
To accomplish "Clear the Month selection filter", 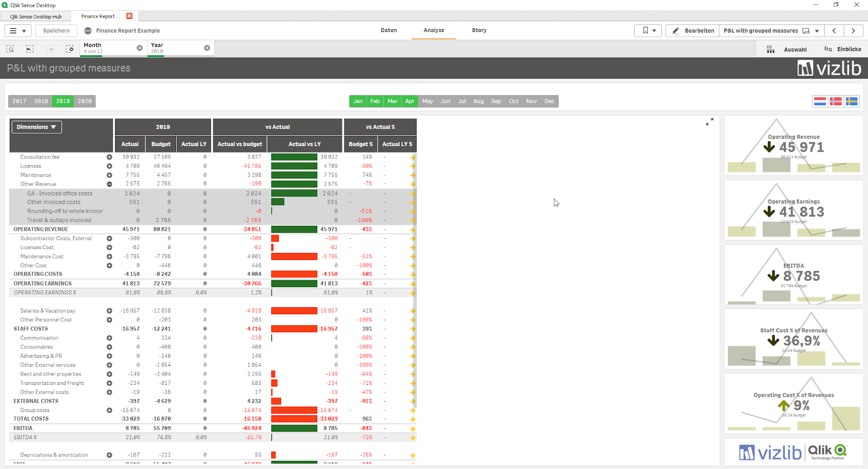I will (x=139, y=48).
